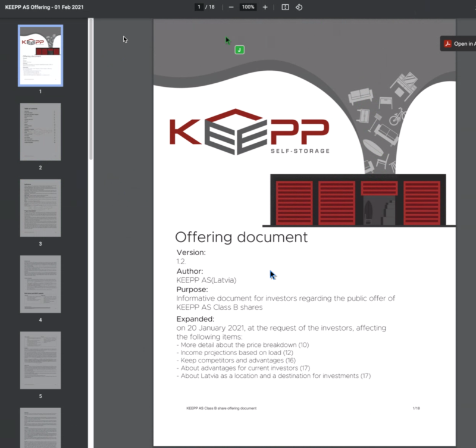The image size is (476, 448).
Task: Select page 1 thumbnail
Action: (40, 55)
